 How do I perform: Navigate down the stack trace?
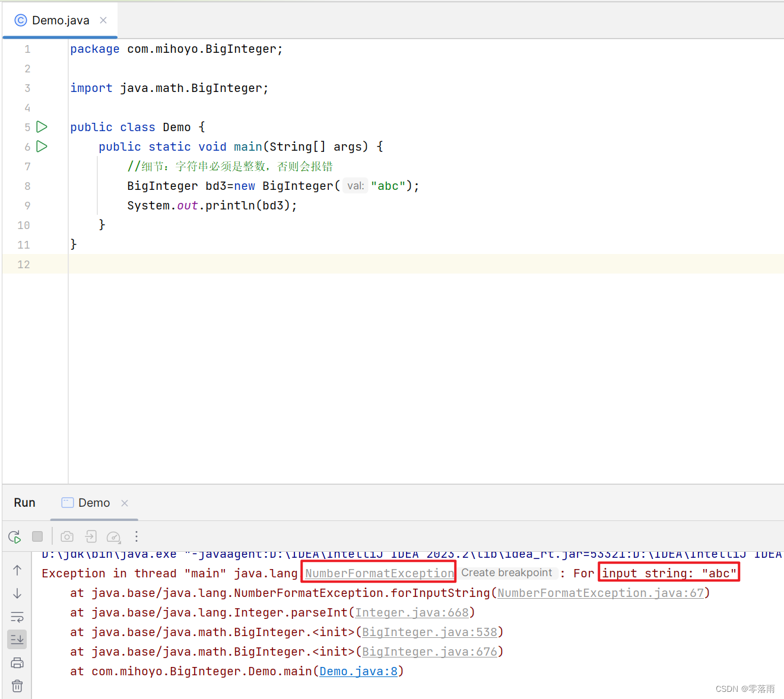click(x=17, y=593)
